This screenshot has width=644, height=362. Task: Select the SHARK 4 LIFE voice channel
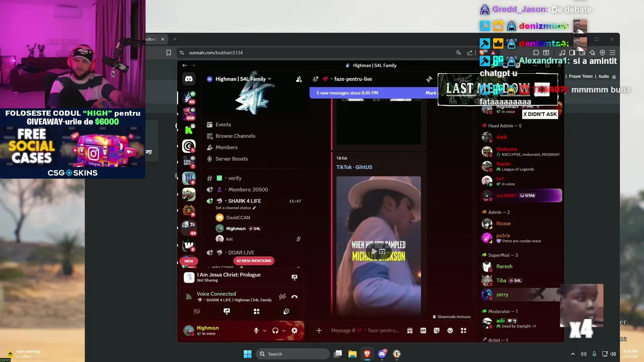click(x=254, y=201)
